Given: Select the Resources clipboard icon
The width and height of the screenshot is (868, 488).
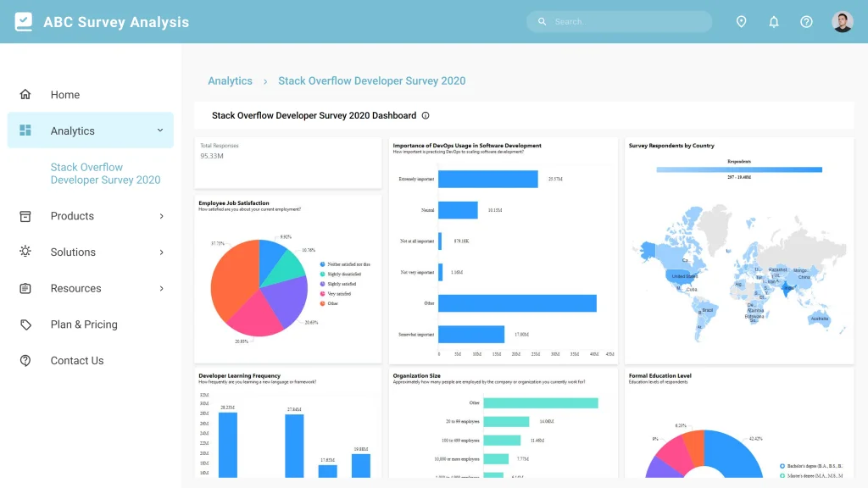Looking at the screenshot, I should click(25, 288).
